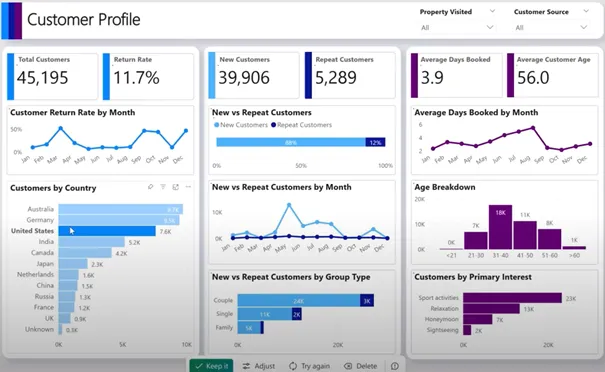This screenshot has height=372, width=605.
Task: Click the Adjust button
Action: (x=259, y=366)
